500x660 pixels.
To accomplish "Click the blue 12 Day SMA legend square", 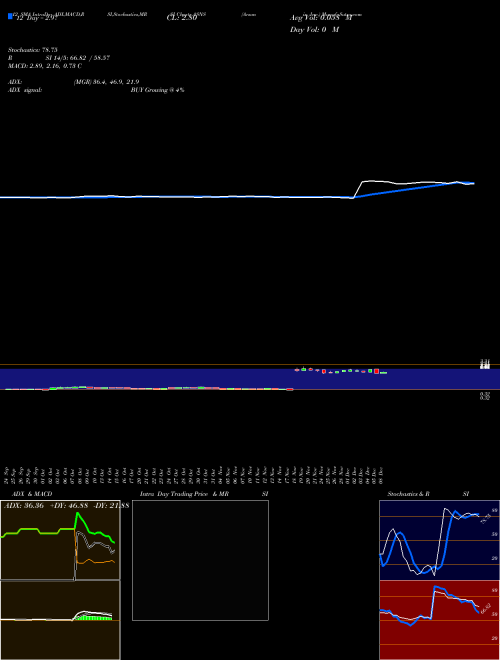I will pyautogui.click(x=10, y=16).
